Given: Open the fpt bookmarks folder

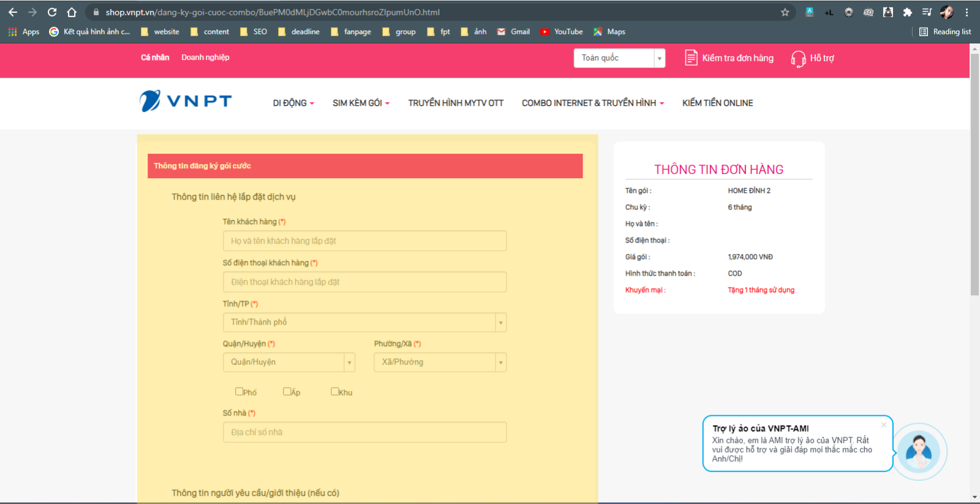Looking at the screenshot, I should click(439, 32).
